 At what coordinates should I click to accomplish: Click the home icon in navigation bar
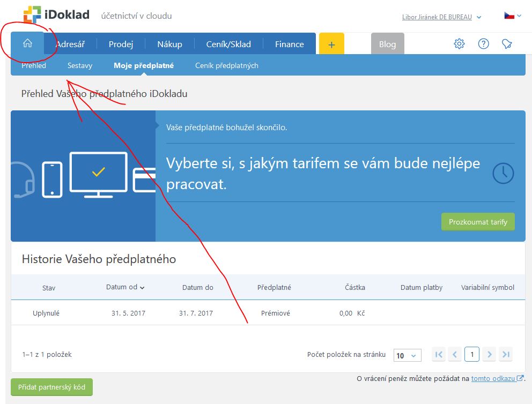click(x=27, y=44)
